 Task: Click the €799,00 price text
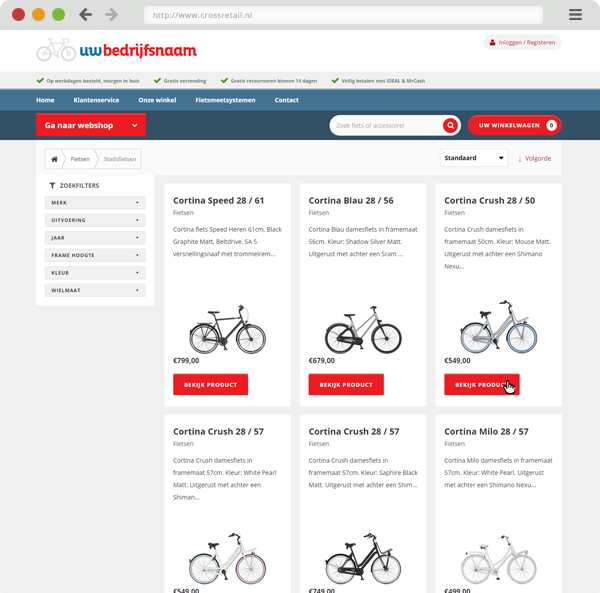click(x=186, y=361)
